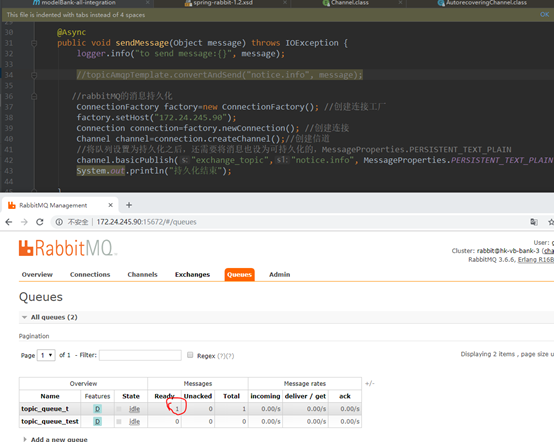Open a new browser tab
The image size is (554, 442).
(x=129, y=205)
